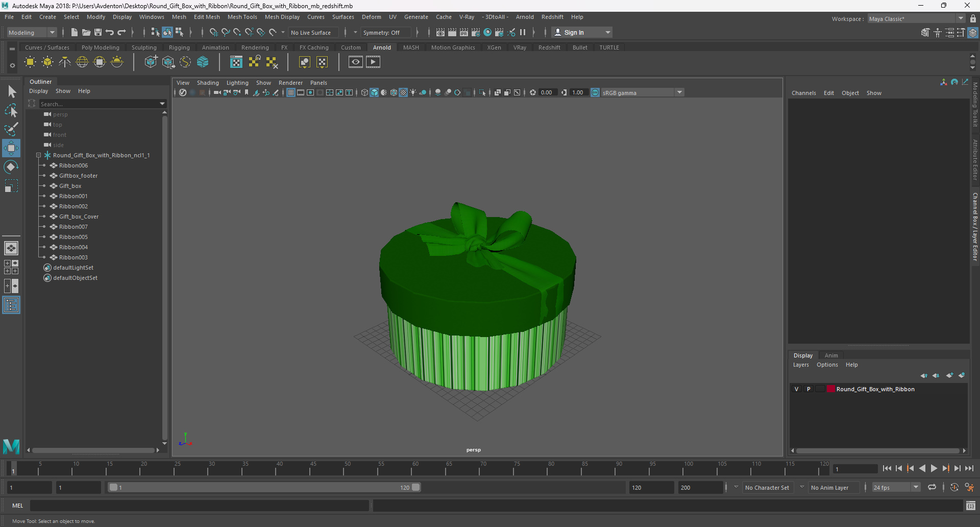Toggle Modeling Toolkit icon top-right
Image resolution: width=980 pixels, height=527 pixels.
[x=925, y=33]
